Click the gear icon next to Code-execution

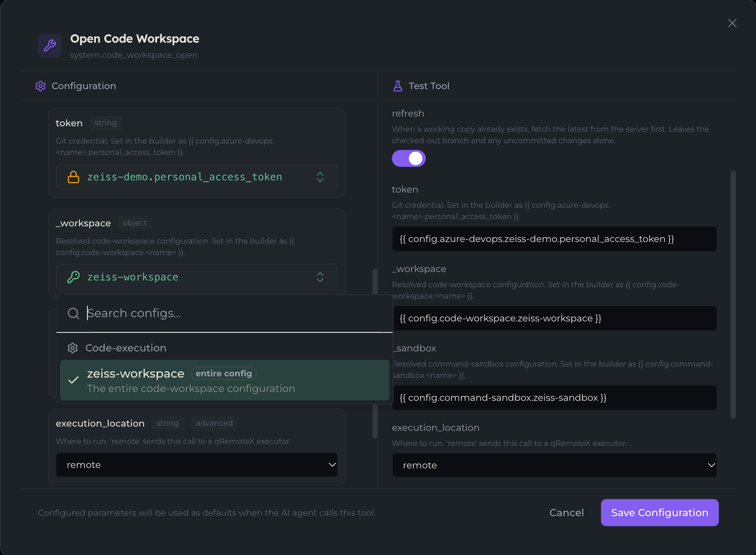tap(73, 348)
